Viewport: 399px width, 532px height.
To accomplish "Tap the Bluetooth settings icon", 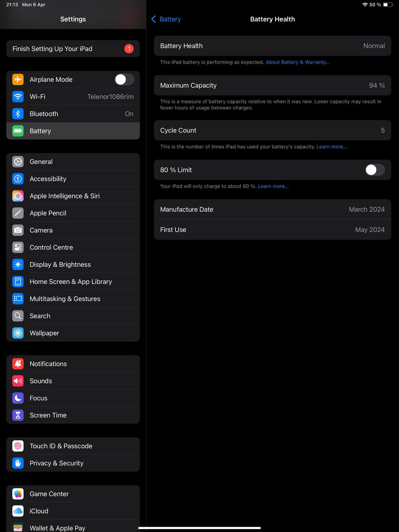I will pyautogui.click(x=18, y=114).
